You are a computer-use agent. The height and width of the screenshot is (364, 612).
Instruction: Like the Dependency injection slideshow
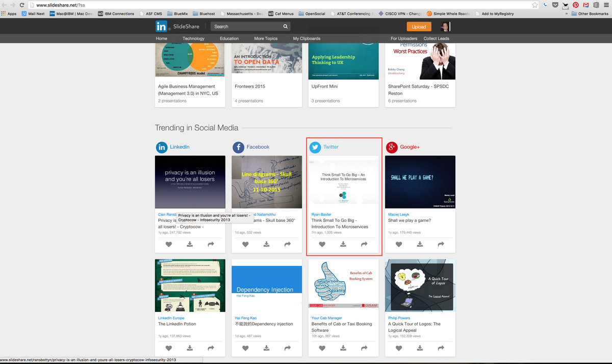coord(245,348)
